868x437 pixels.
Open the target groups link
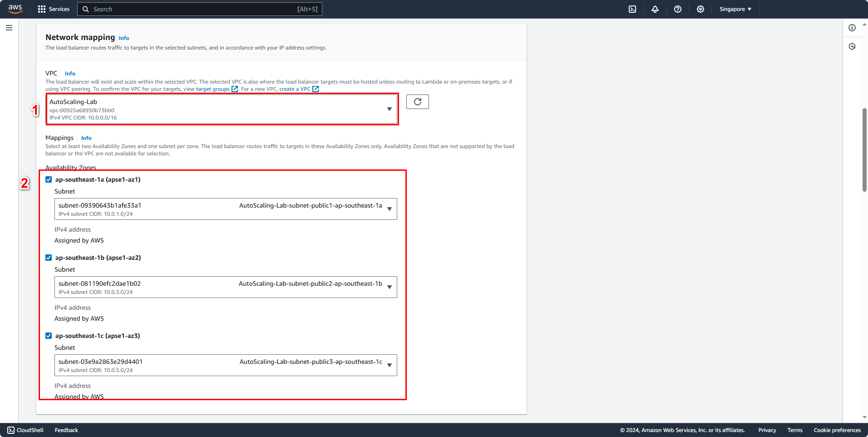[x=212, y=89]
